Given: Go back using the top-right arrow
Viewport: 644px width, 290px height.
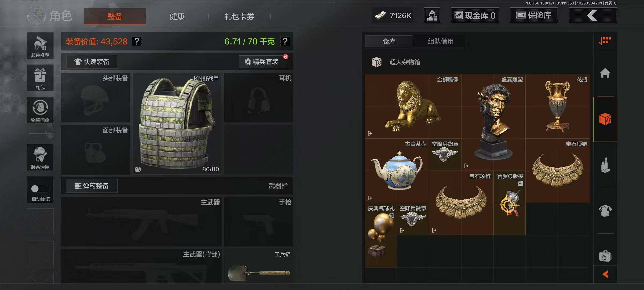Looking at the screenshot, I should 593,16.
